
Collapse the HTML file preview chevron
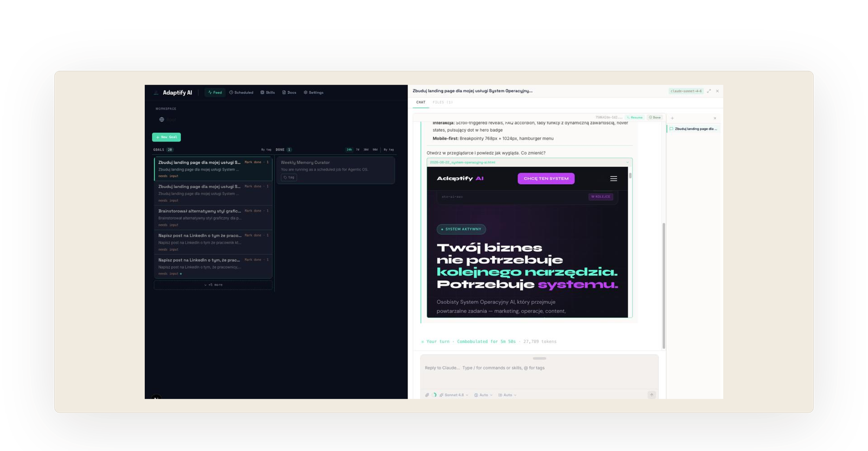point(628,162)
